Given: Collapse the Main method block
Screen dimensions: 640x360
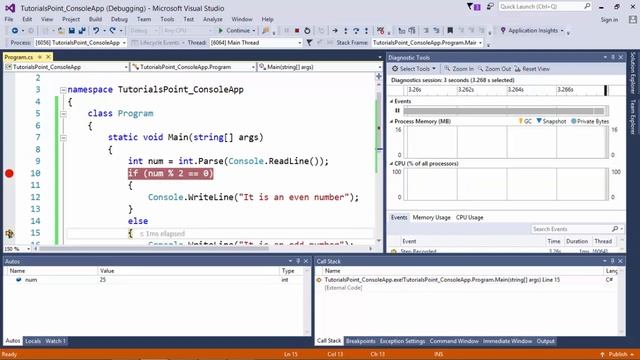Looking at the screenshot, I should coord(63,138).
